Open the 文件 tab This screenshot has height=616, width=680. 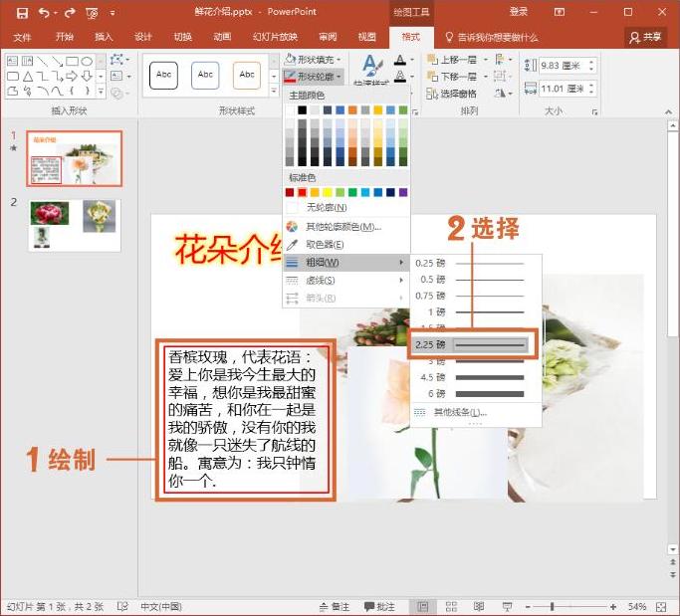pyautogui.click(x=22, y=37)
